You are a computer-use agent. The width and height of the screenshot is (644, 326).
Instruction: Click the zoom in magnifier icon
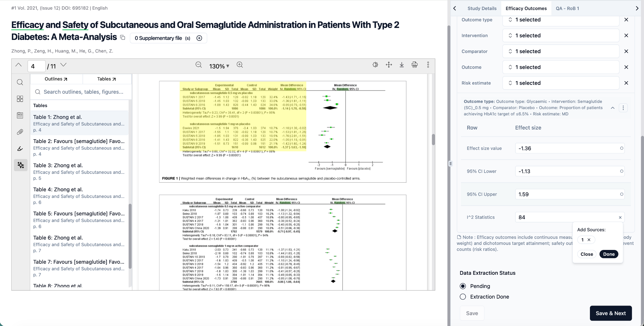click(x=240, y=65)
